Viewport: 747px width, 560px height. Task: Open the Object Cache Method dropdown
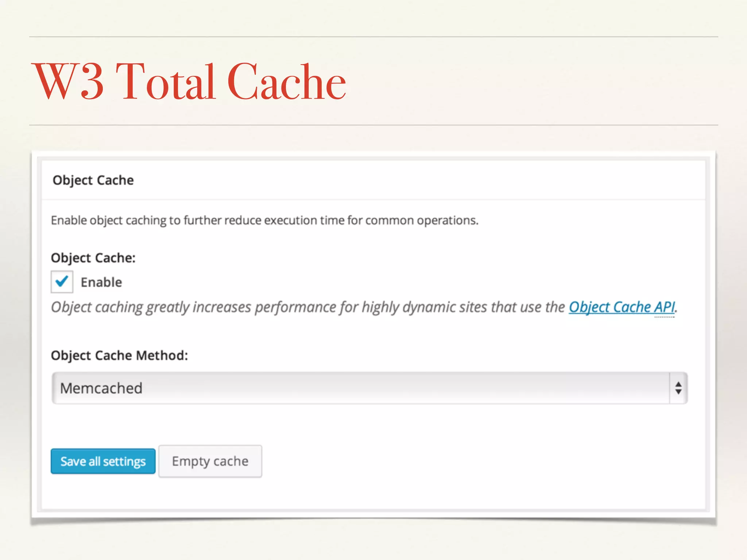(x=369, y=388)
